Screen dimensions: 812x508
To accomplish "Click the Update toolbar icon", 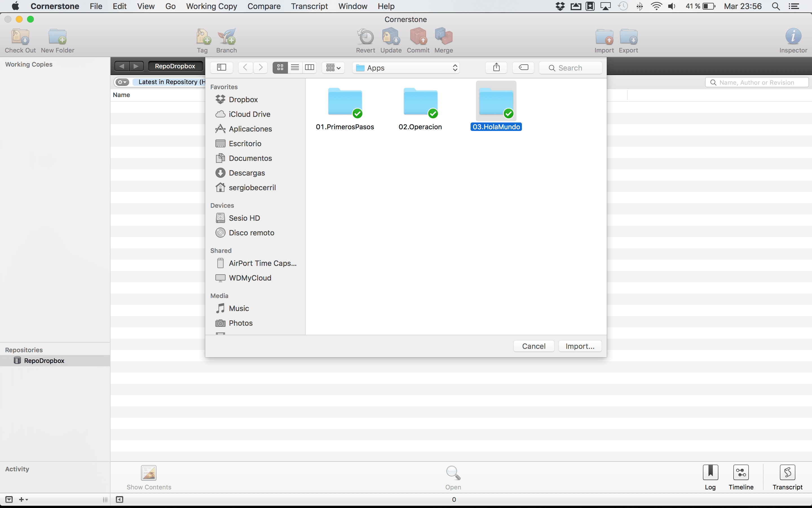I will 391,36.
